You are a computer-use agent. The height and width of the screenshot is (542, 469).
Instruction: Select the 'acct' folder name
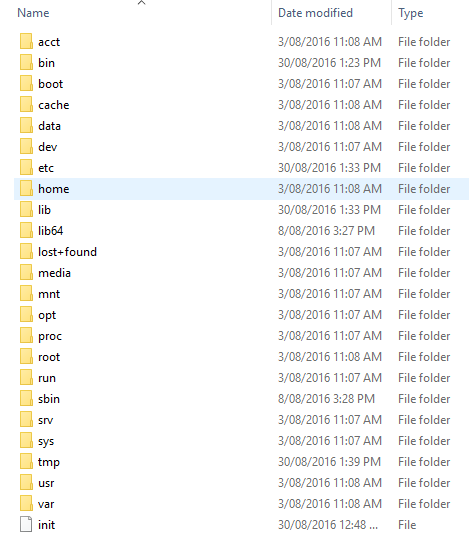pyautogui.click(x=49, y=42)
